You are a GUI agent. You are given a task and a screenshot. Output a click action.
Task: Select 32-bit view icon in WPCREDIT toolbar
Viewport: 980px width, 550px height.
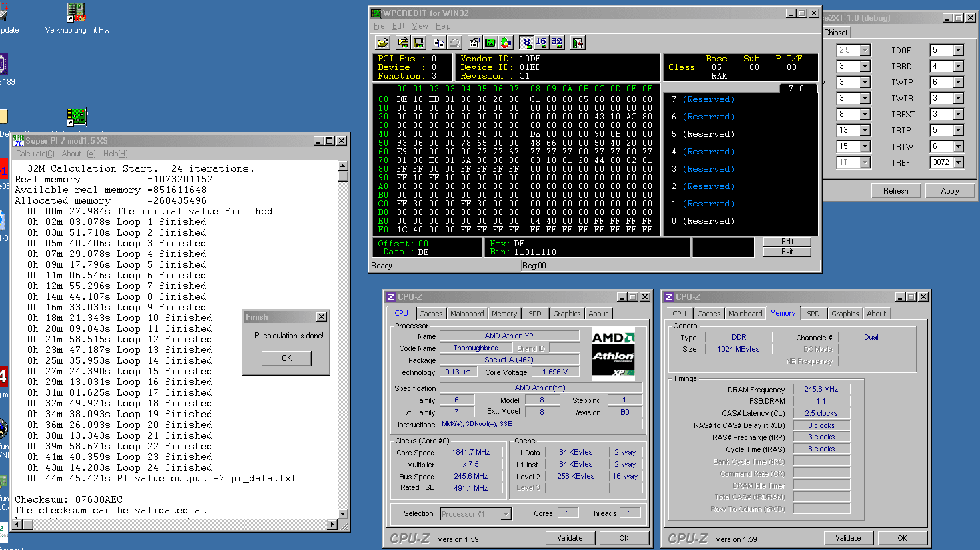(556, 43)
